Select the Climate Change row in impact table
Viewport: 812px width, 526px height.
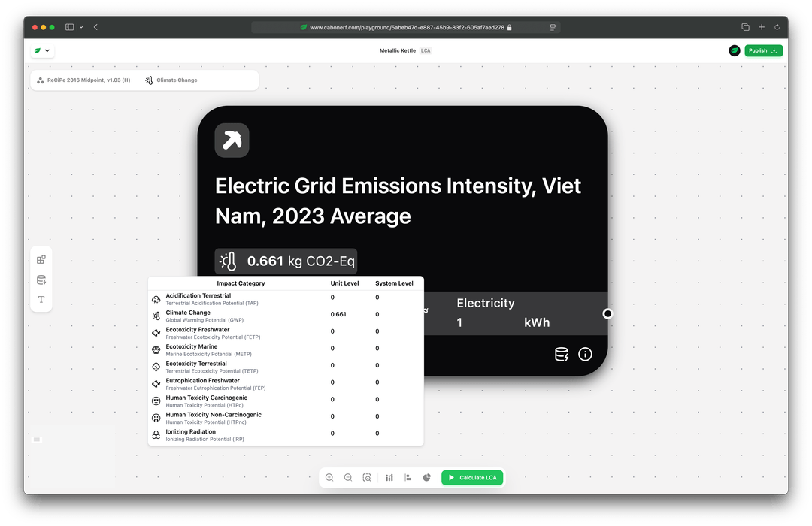(x=286, y=316)
